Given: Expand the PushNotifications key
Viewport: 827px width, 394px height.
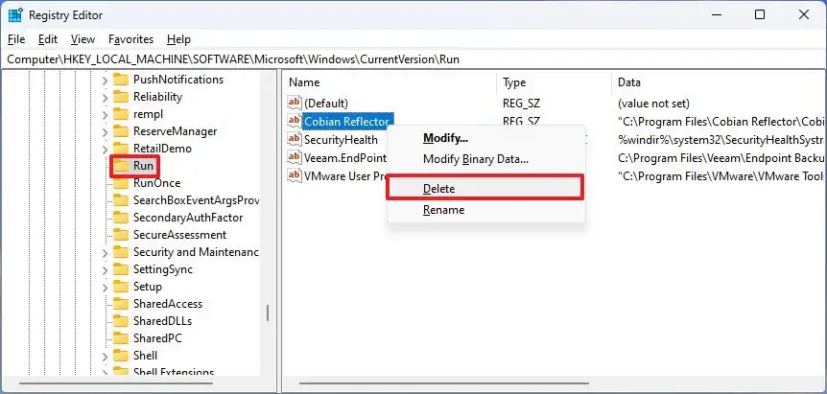Looking at the screenshot, I should (x=104, y=80).
